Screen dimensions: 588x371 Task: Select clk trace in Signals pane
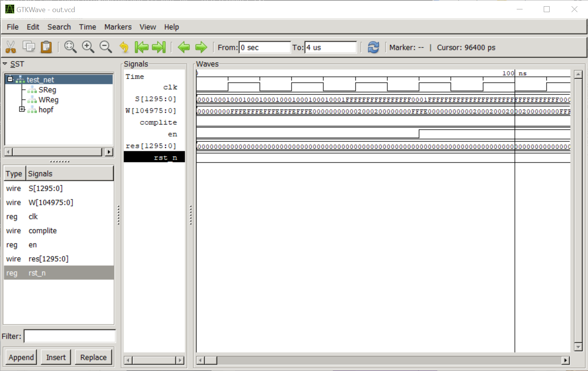click(170, 87)
